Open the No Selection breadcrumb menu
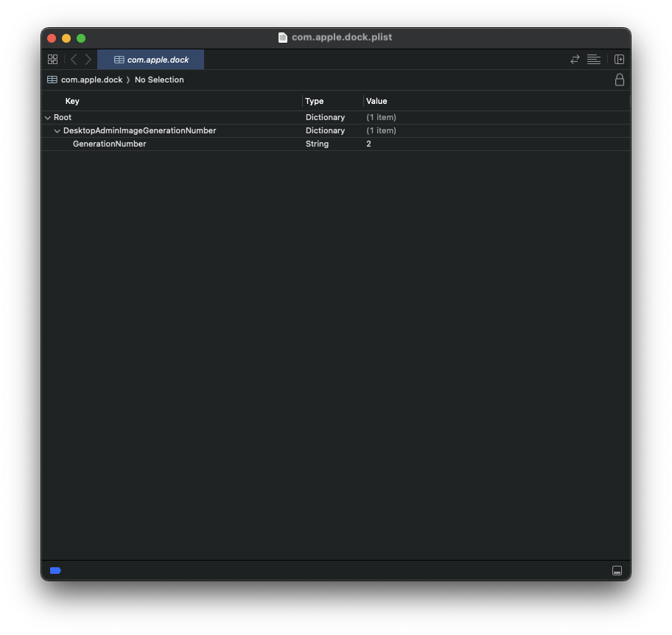 [159, 80]
